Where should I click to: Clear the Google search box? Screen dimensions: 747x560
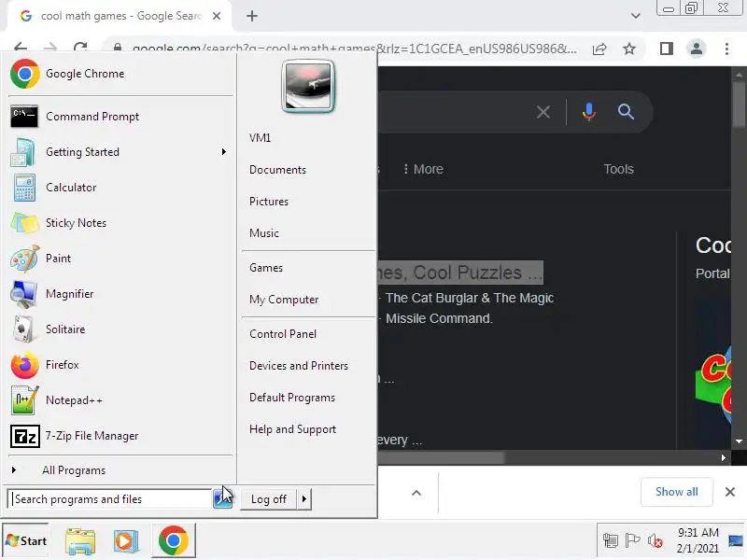tap(543, 112)
